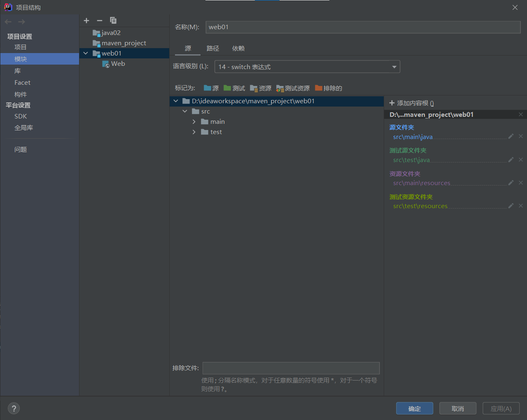Image resolution: width=527 pixels, height=420 pixels.
Task: Switch to the 路径 (Paths) tab
Action: (213, 49)
